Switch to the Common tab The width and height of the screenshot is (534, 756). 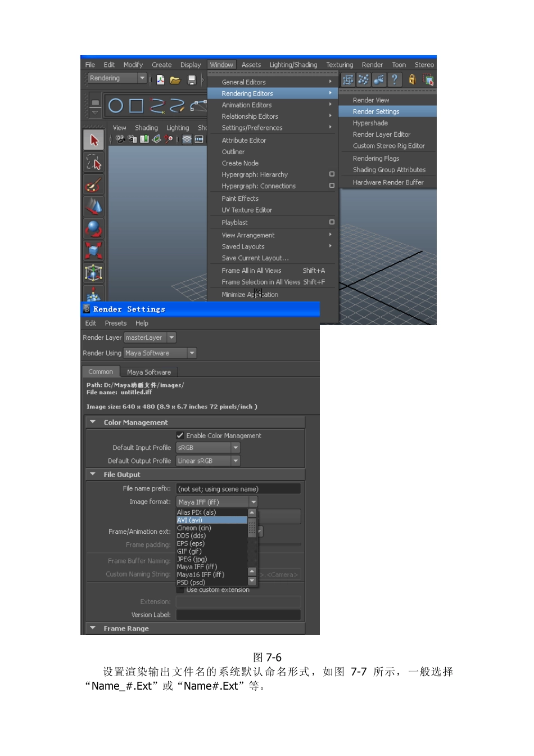tap(101, 372)
